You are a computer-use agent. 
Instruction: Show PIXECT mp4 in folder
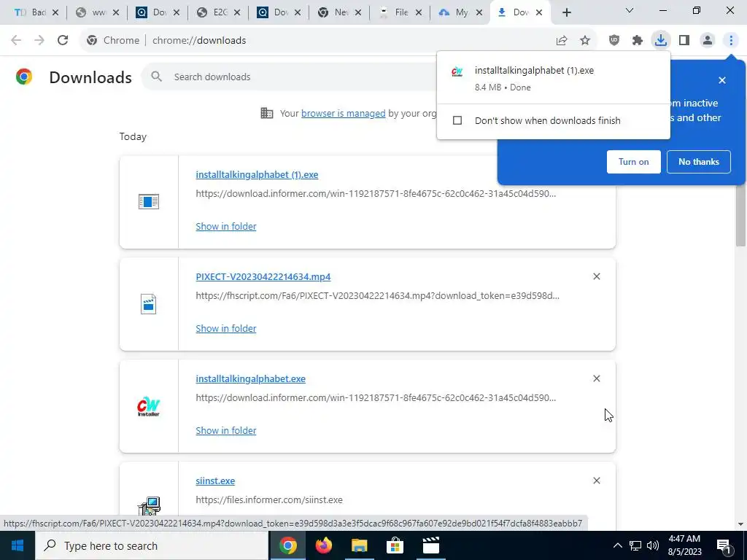click(226, 329)
